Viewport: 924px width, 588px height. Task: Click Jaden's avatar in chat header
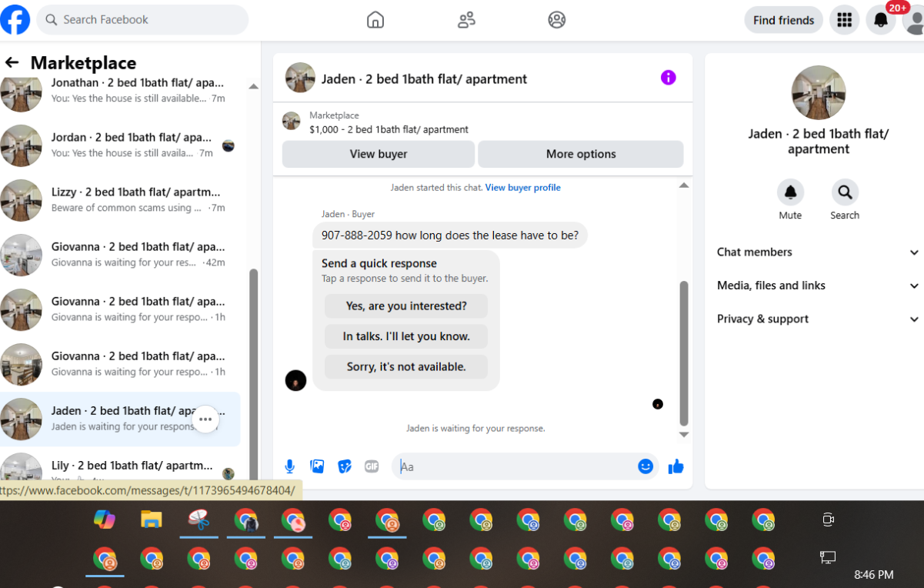[300, 78]
